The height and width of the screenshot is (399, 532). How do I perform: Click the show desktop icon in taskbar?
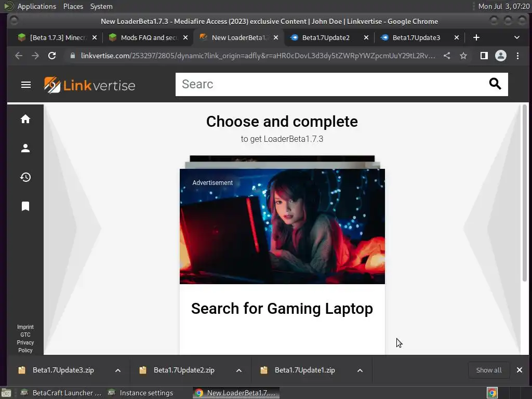point(6,393)
